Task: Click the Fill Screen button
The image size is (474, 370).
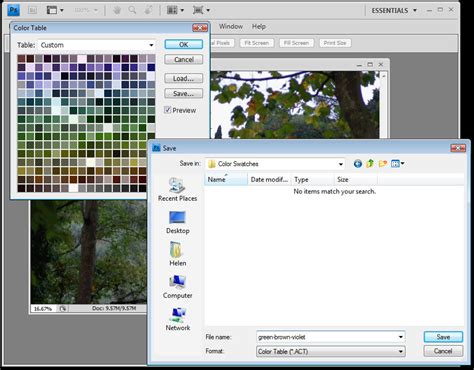Action: click(296, 43)
